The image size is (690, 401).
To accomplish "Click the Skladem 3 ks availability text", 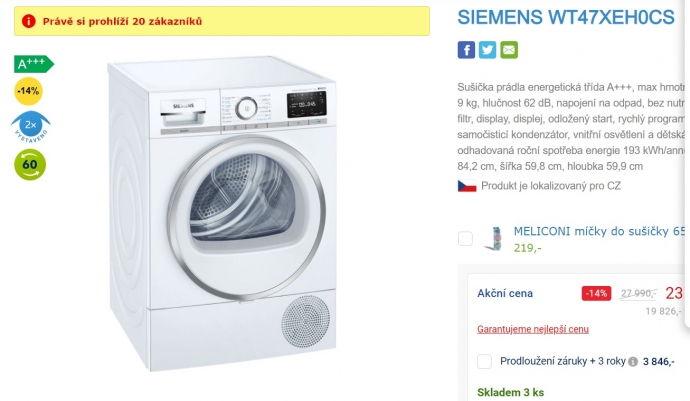I will pyautogui.click(x=510, y=392).
